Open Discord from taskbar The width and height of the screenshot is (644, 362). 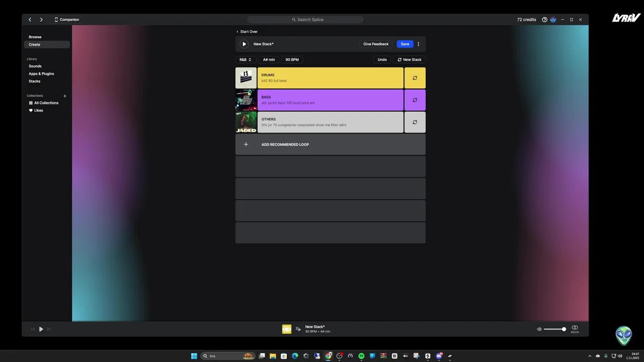point(439,356)
